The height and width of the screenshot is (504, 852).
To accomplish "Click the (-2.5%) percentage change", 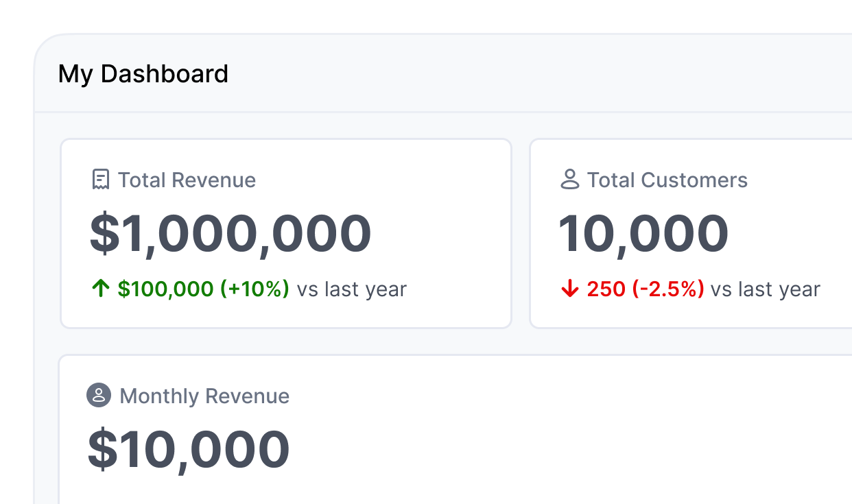I will tap(667, 289).
